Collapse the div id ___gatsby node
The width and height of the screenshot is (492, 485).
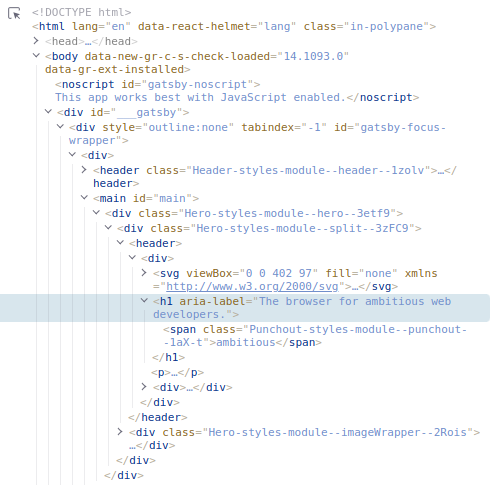pos(48,111)
